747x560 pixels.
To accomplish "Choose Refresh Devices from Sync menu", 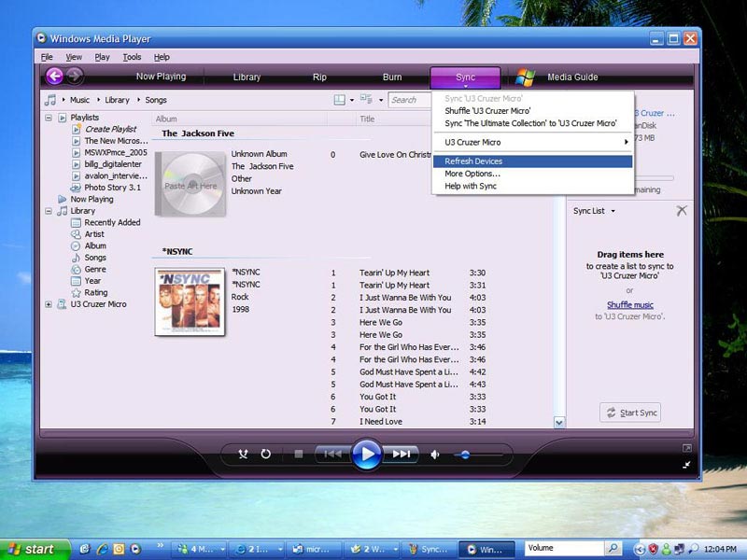I will (x=532, y=161).
